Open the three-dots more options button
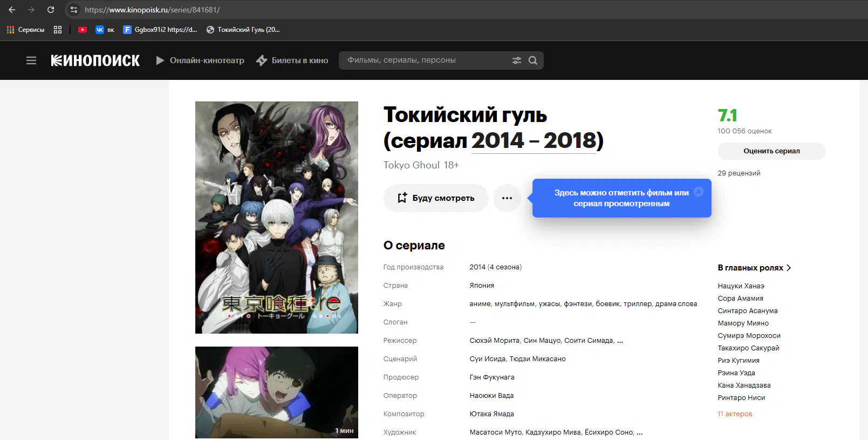 pyautogui.click(x=507, y=198)
